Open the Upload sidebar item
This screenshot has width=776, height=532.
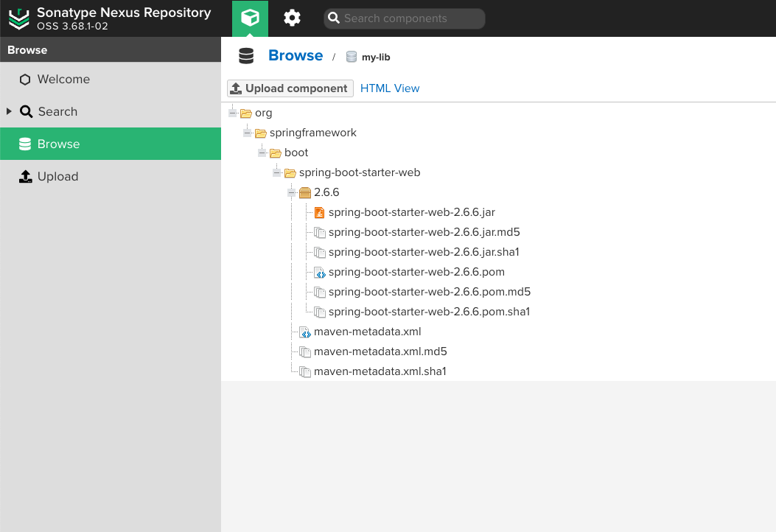(x=111, y=176)
